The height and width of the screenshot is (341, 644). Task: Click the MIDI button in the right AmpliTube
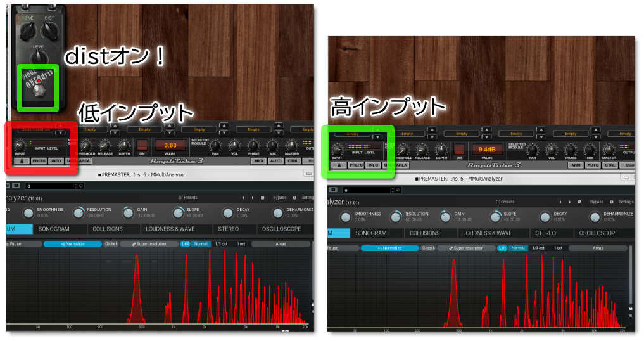[x=576, y=165]
